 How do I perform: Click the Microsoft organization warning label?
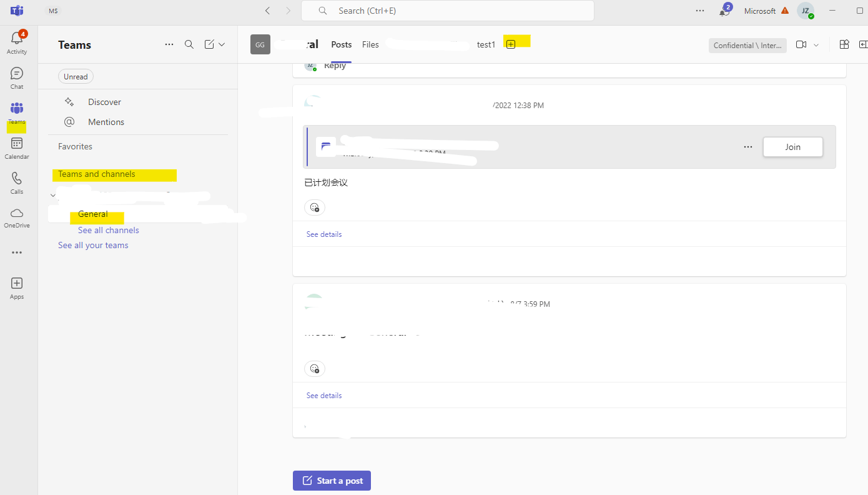tap(766, 11)
